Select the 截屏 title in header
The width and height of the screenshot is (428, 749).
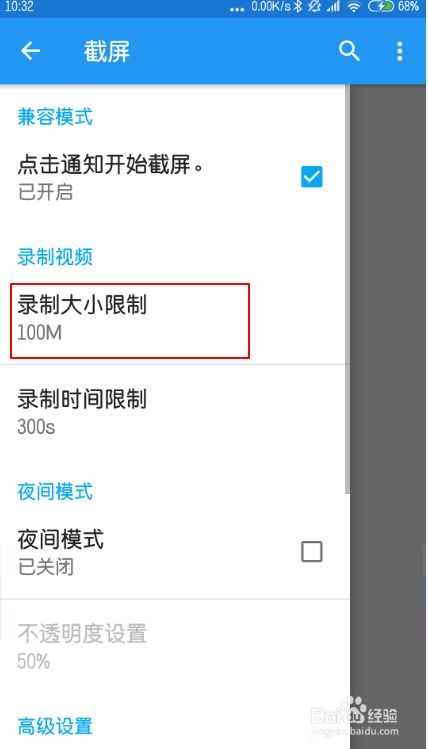[x=107, y=51]
